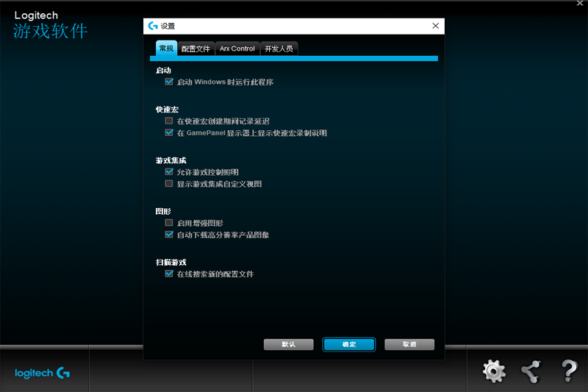Click the 游戏集成 section heading
The width and height of the screenshot is (588, 392).
(171, 160)
